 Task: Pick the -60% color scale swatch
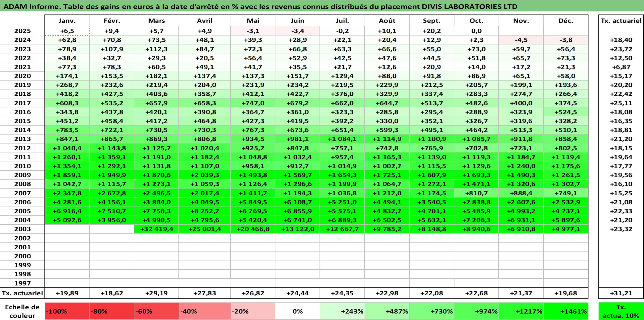[157, 311]
